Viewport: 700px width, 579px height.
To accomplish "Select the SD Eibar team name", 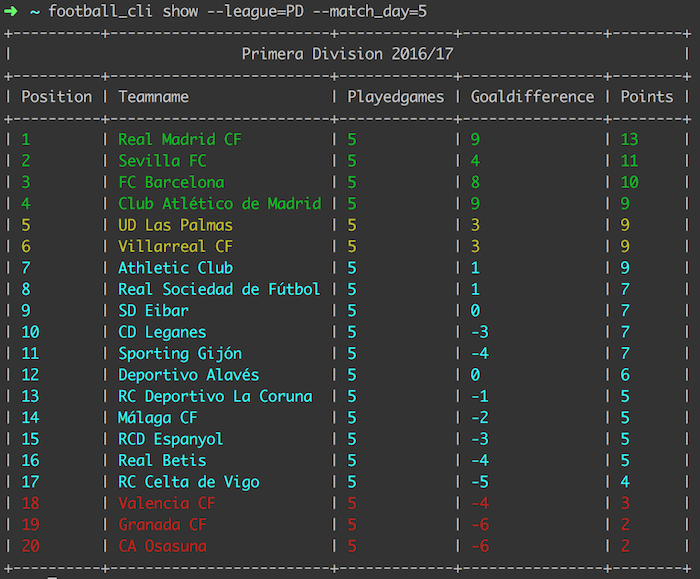I will click(154, 311).
